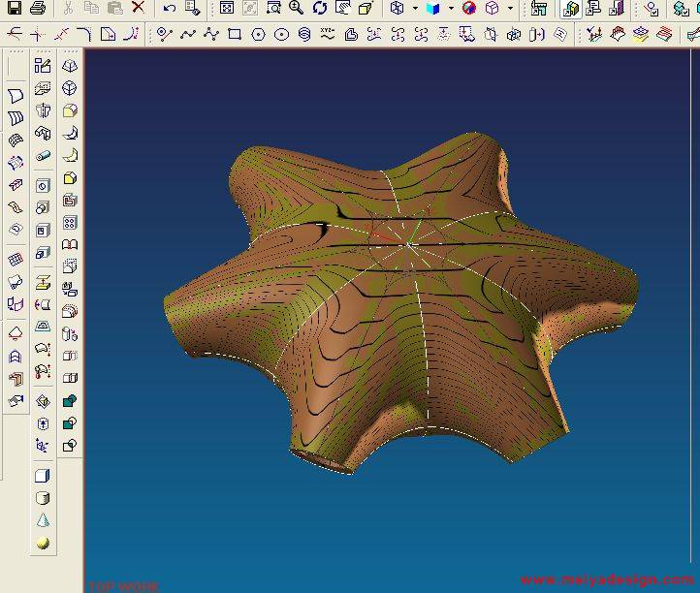
Task: Click the yellow sphere primitive icon
Action: [43, 544]
